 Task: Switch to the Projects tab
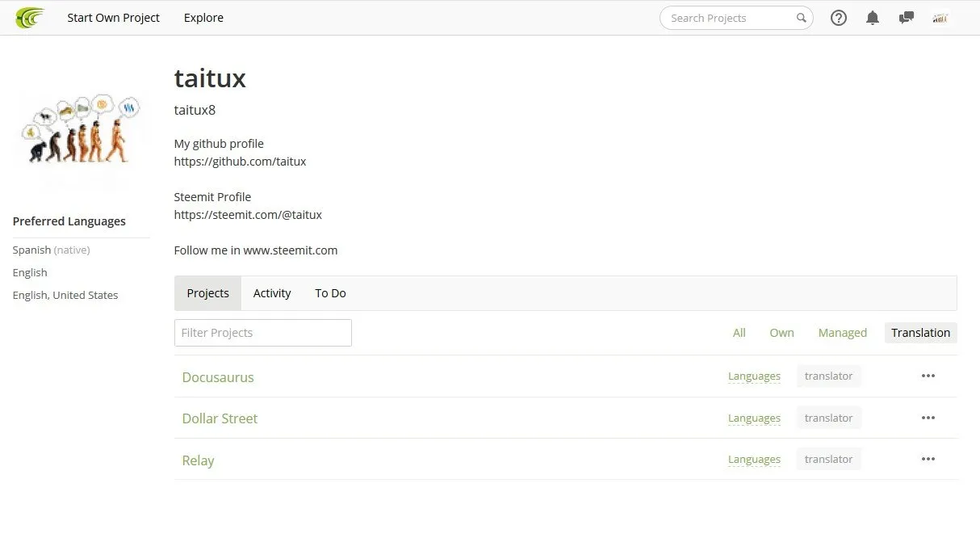point(208,293)
